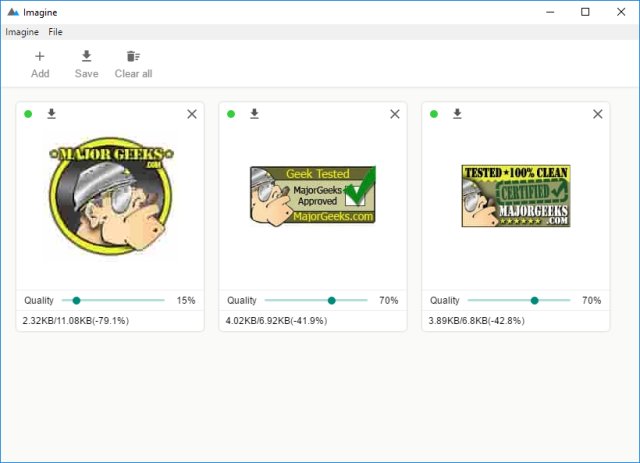Click green status dot on round logo card
Image resolution: width=640 pixels, height=463 pixels.
click(28, 114)
